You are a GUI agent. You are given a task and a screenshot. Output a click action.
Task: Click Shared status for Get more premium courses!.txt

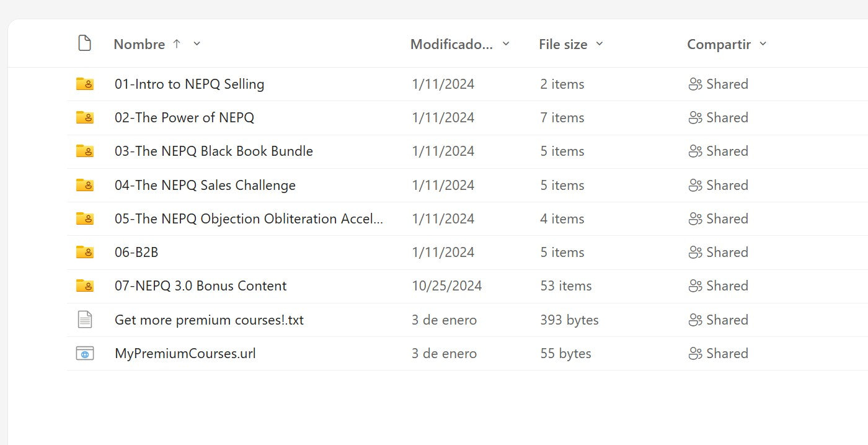[x=727, y=320]
